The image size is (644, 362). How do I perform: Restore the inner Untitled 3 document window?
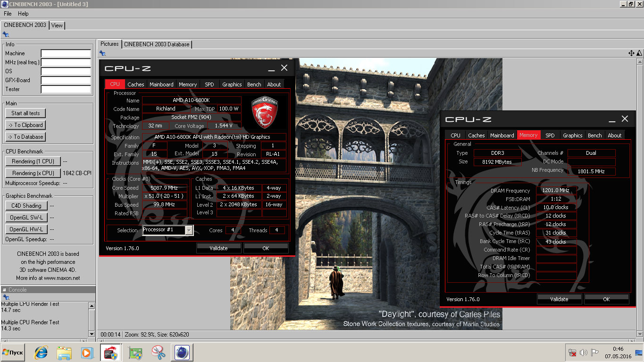pos(631,4)
